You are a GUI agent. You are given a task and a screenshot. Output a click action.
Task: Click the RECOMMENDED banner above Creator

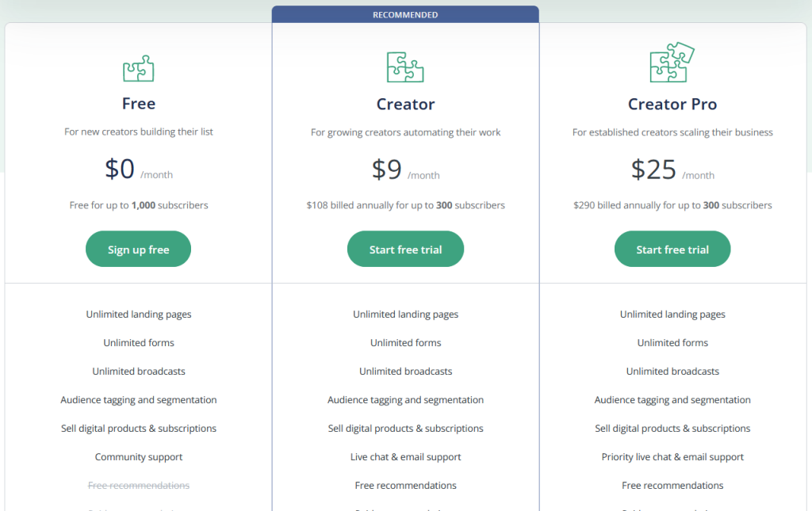(x=405, y=14)
